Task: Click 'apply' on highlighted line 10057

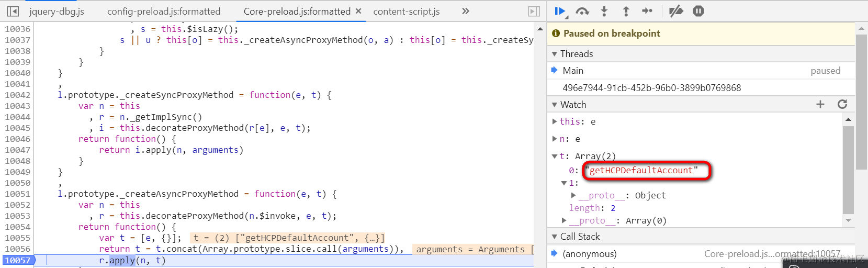Action: point(122,260)
